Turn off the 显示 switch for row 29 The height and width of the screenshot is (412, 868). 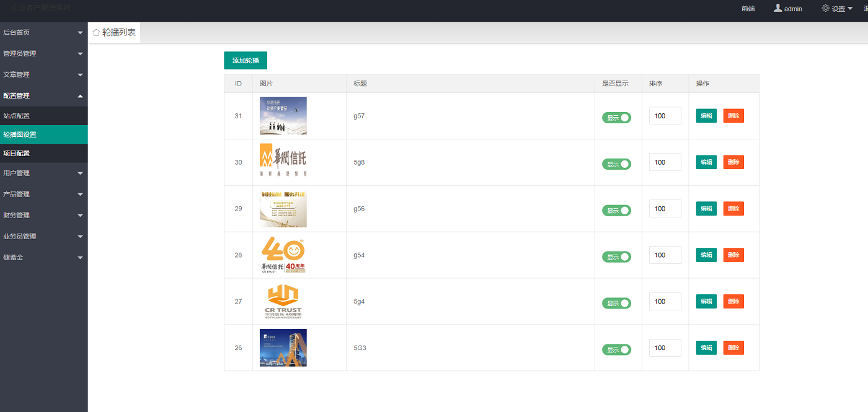tap(616, 211)
